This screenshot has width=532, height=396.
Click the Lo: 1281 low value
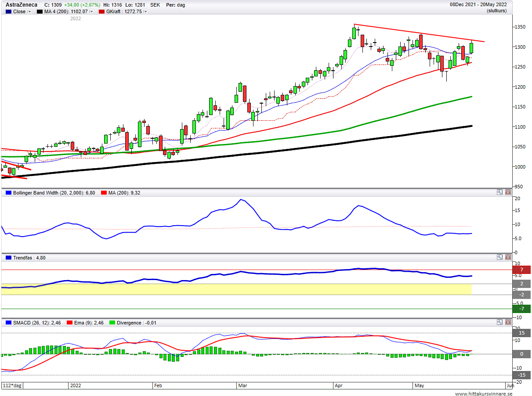(x=135, y=5)
